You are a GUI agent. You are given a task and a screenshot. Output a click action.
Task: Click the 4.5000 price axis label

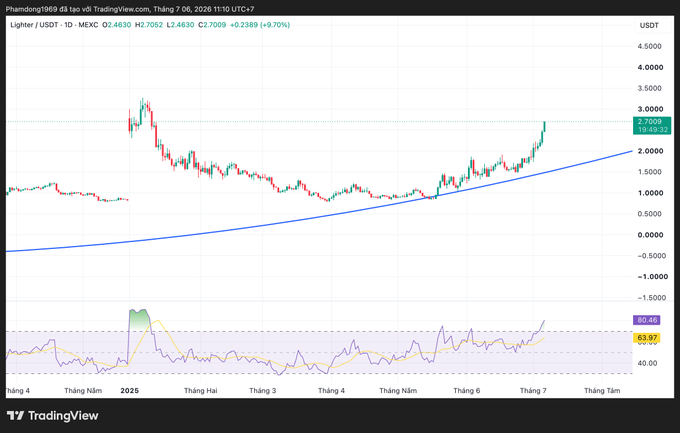click(649, 46)
